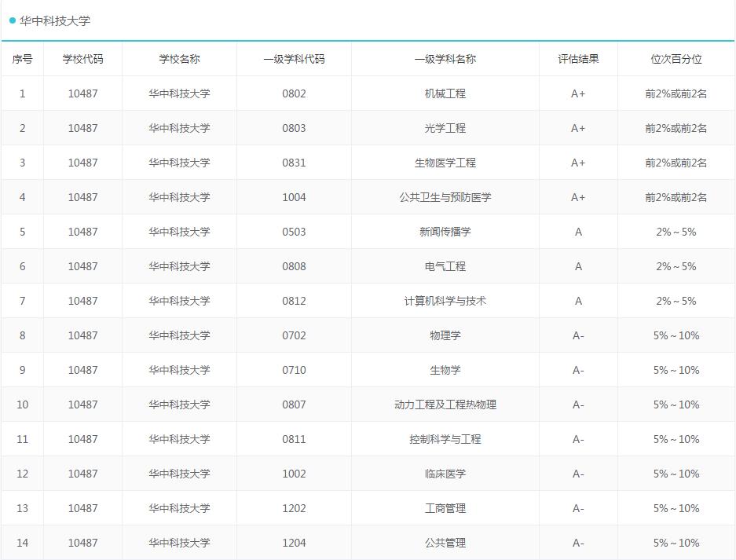Click the 一级学科代码 column header
This screenshot has height=560, width=736.
pos(294,58)
